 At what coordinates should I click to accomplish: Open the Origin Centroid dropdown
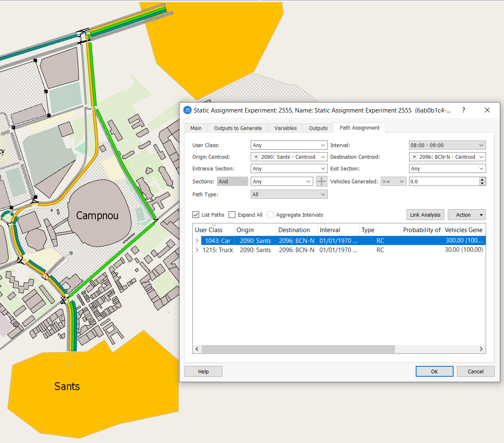(x=289, y=157)
